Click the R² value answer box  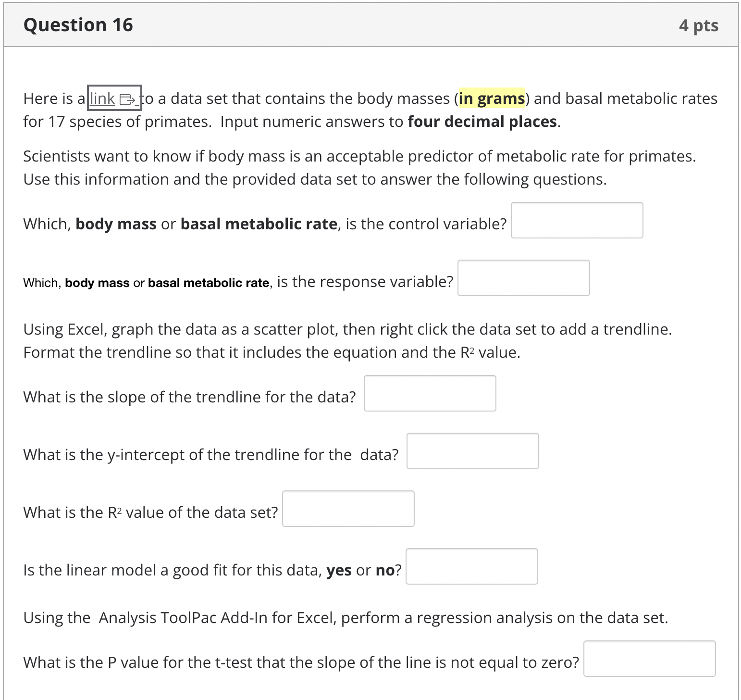(348, 509)
